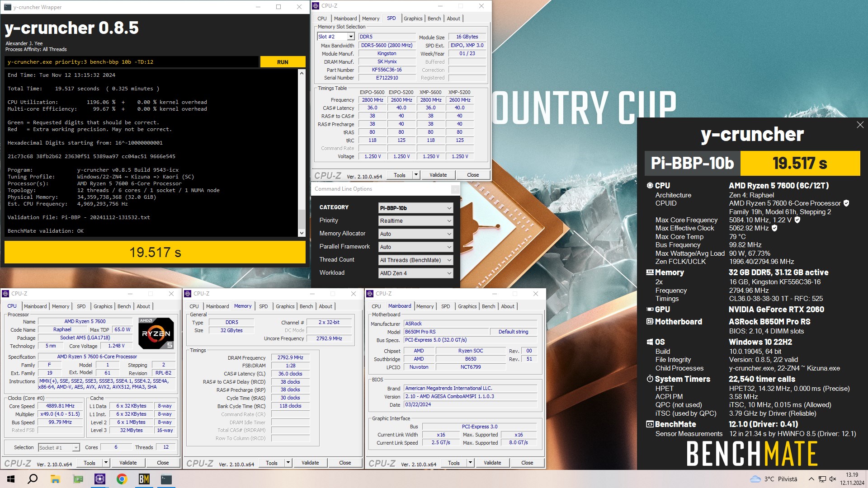This screenshot has width=868, height=488.
Task: Click the BenchMate section icon
Action: pos(650,424)
